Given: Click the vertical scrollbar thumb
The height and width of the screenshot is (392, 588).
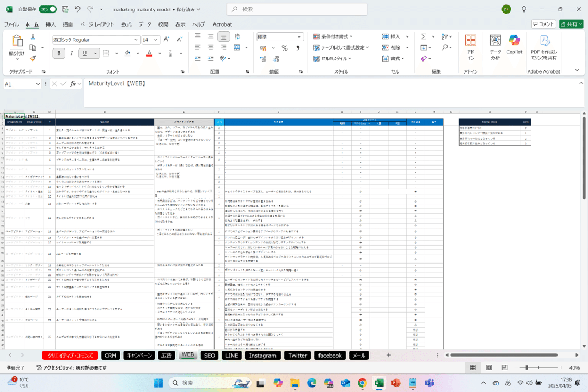Looking at the screenshot, I should click(x=584, y=157).
